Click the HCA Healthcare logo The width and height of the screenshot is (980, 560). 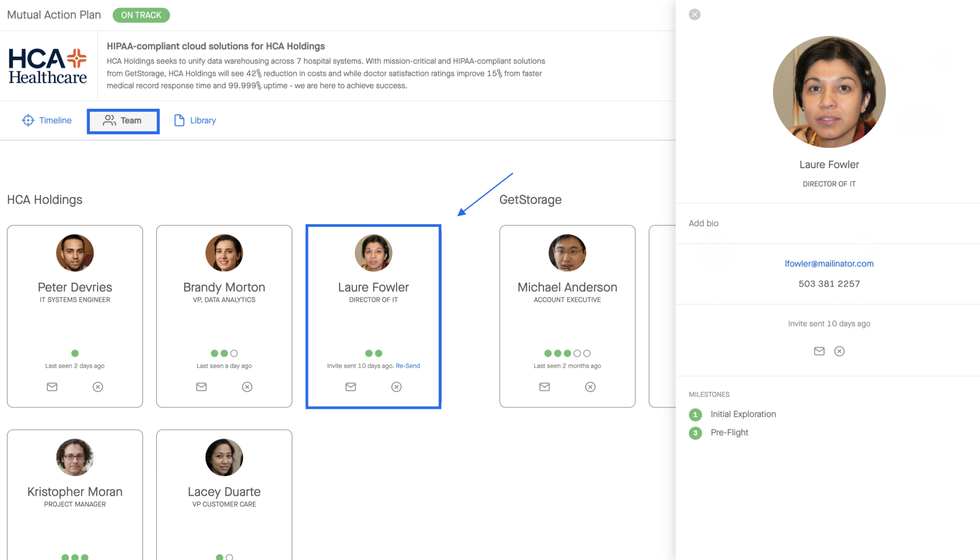point(48,66)
